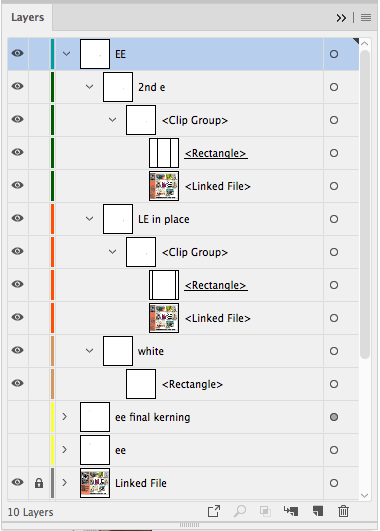Screen dimensions: 380x531
Task: Collapse the 2nd e sublayer
Action: pos(89,87)
